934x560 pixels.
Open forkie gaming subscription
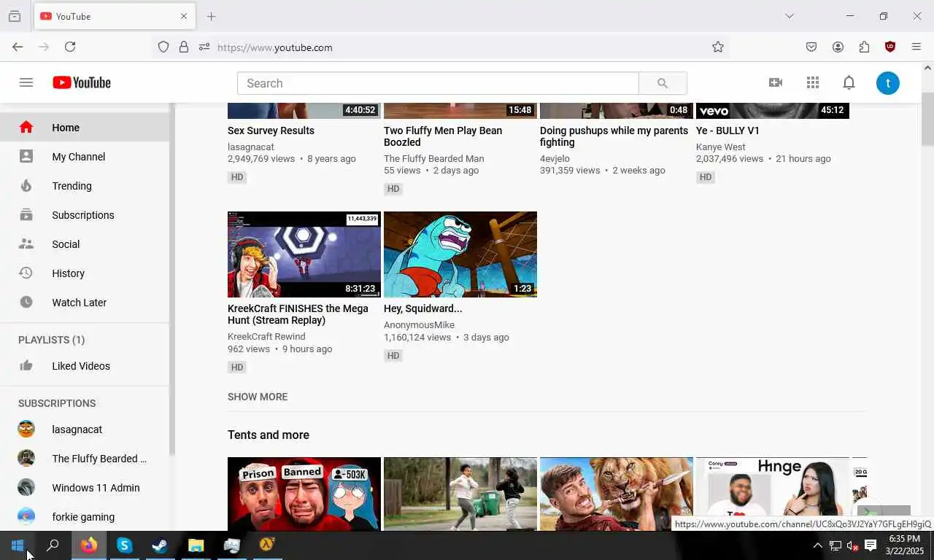click(x=85, y=517)
